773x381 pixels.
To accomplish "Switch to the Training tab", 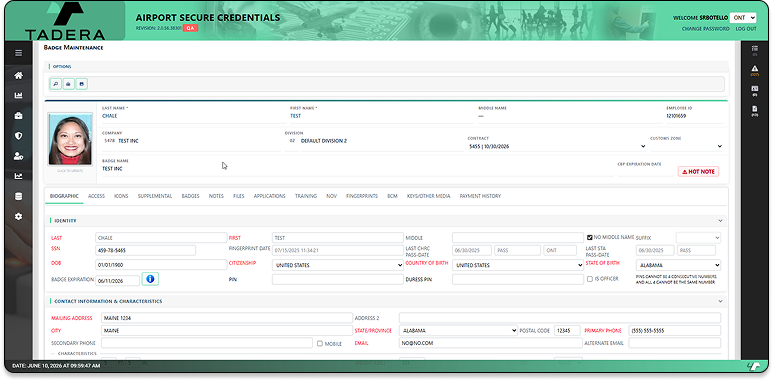I will click(x=306, y=196).
